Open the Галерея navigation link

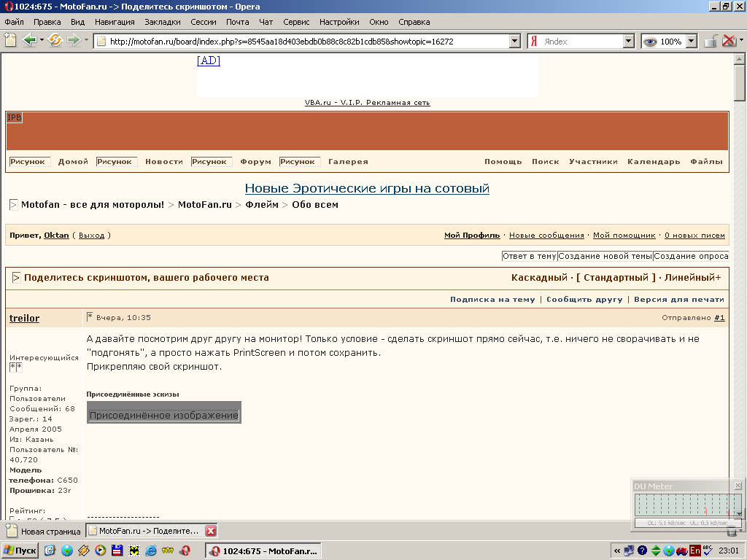point(348,161)
